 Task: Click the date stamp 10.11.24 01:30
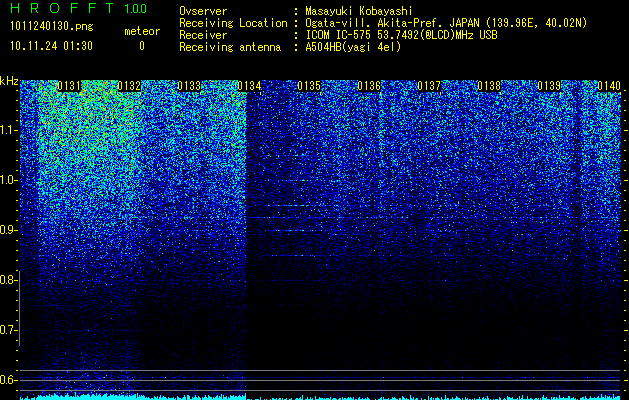(51, 46)
